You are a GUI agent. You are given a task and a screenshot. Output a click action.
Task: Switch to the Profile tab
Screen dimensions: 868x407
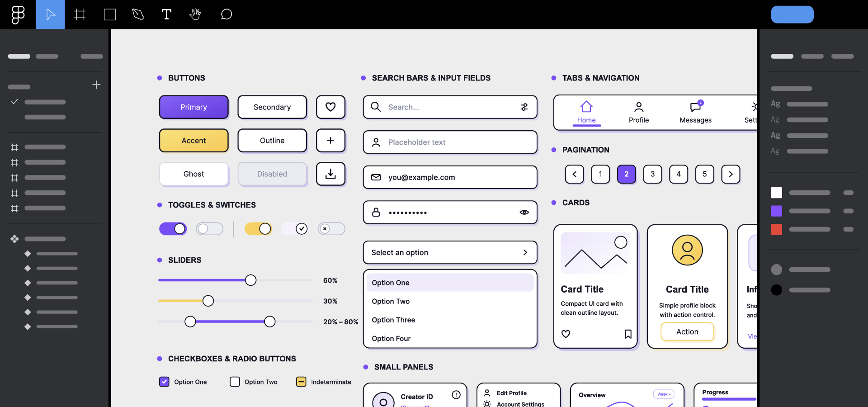pyautogui.click(x=639, y=113)
